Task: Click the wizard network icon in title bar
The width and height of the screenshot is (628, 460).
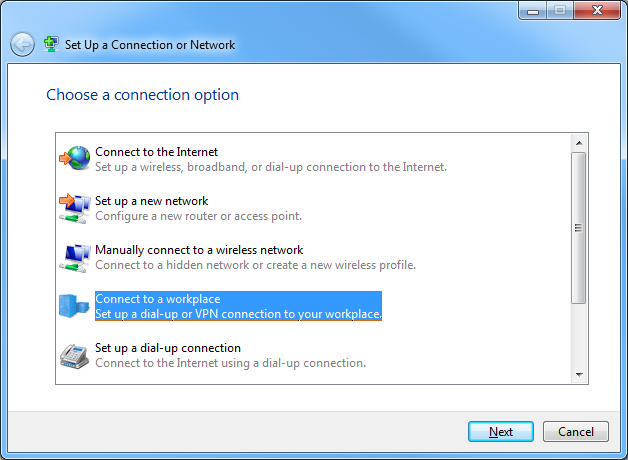Action: pyautogui.click(x=52, y=45)
